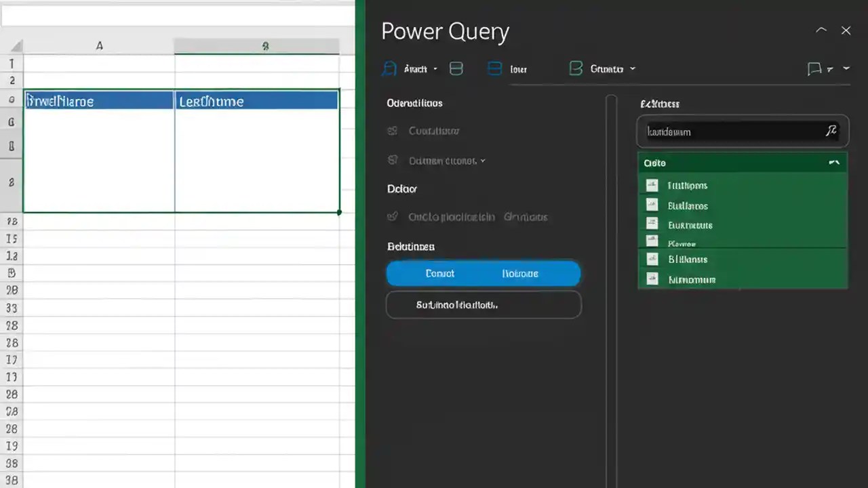Select the blue table icon in the toolbar
The height and width of the screenshot is (488, 868).
494,68
